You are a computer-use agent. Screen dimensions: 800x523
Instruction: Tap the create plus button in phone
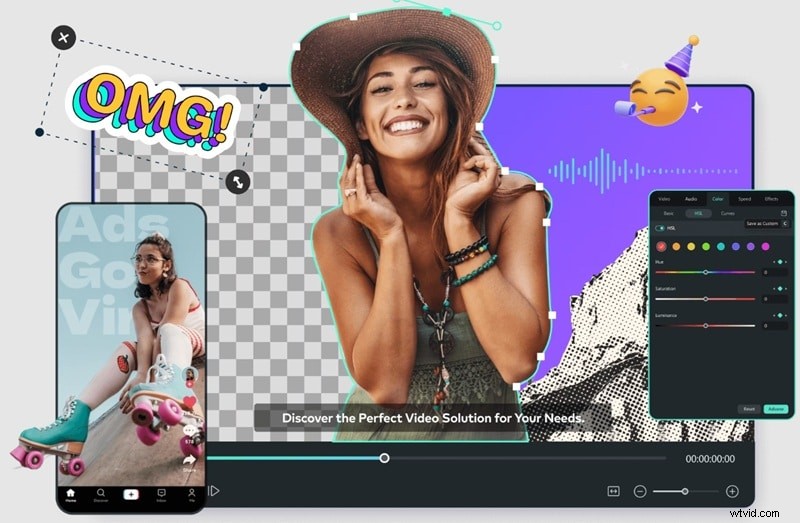(131, 494)
